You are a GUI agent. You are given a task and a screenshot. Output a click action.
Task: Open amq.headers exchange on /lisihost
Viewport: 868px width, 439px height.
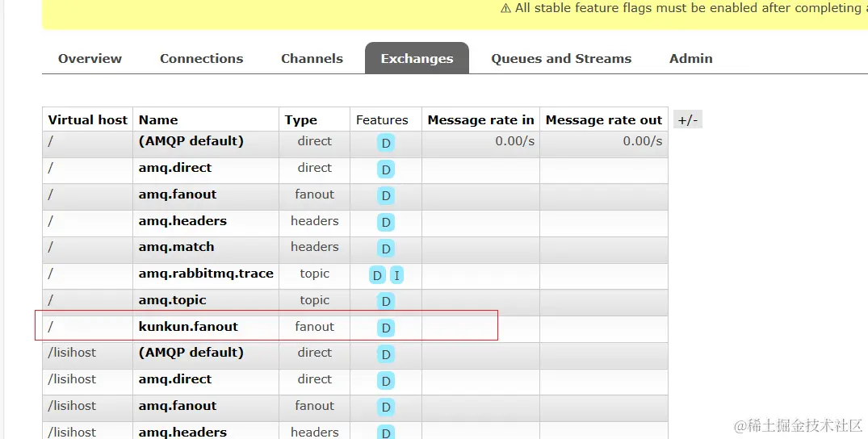(182, 432)
